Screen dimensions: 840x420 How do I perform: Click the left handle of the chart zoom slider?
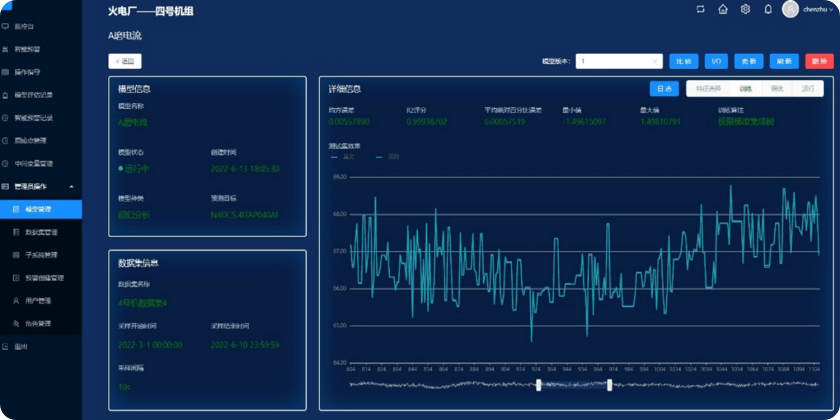tap(538, 385)
